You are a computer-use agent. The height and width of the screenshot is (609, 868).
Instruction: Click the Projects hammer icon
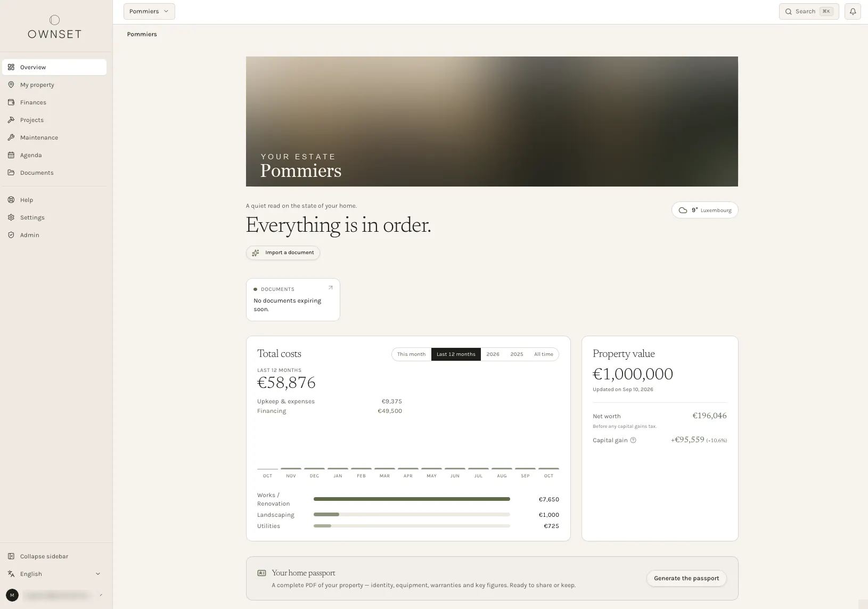pyautogui.click(x=11, y=120)
